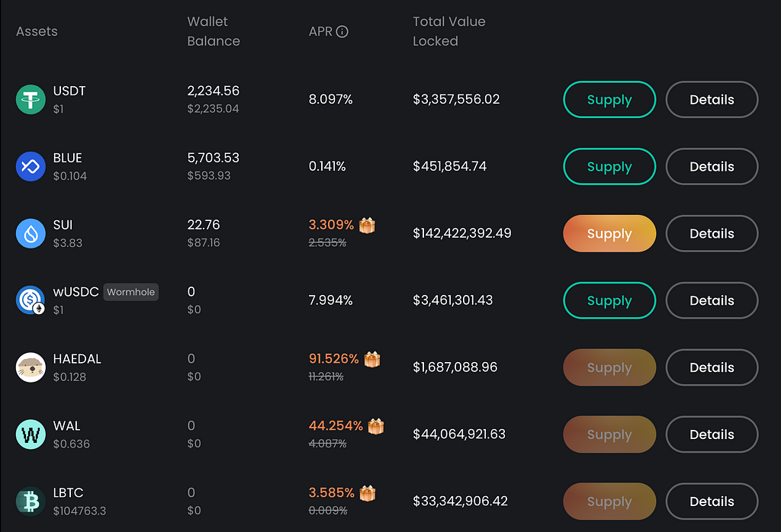Screen dimensions: 781x532
Task: View Details for BLUE
Action: [712, 166]
